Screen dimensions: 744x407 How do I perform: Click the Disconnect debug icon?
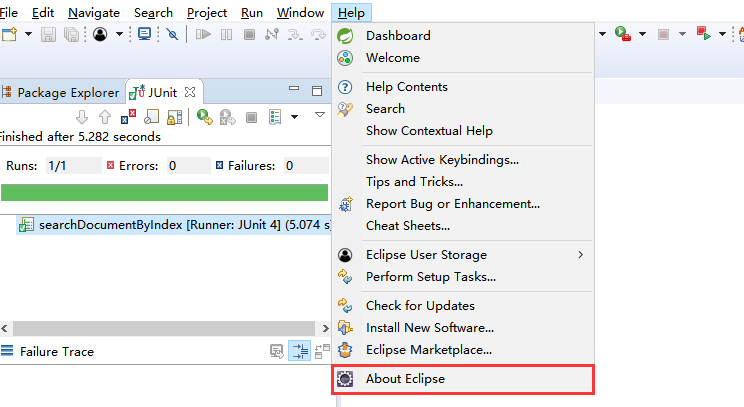coord(272,34)
